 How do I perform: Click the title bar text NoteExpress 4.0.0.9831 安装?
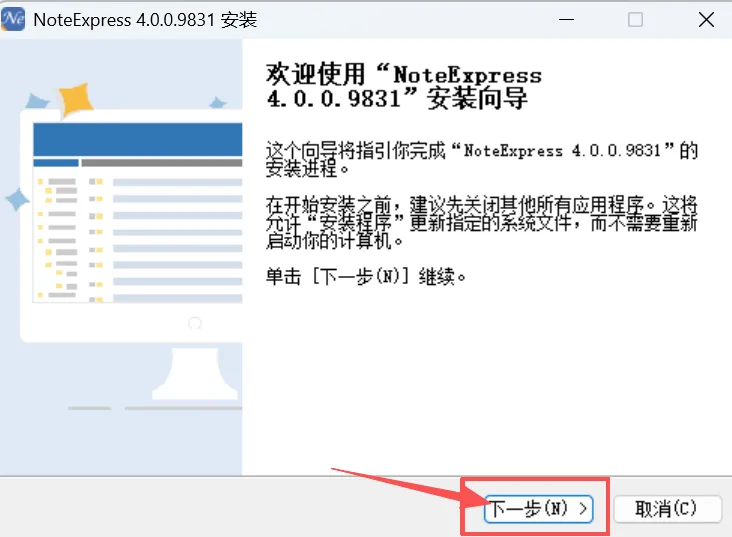point(145,20)
